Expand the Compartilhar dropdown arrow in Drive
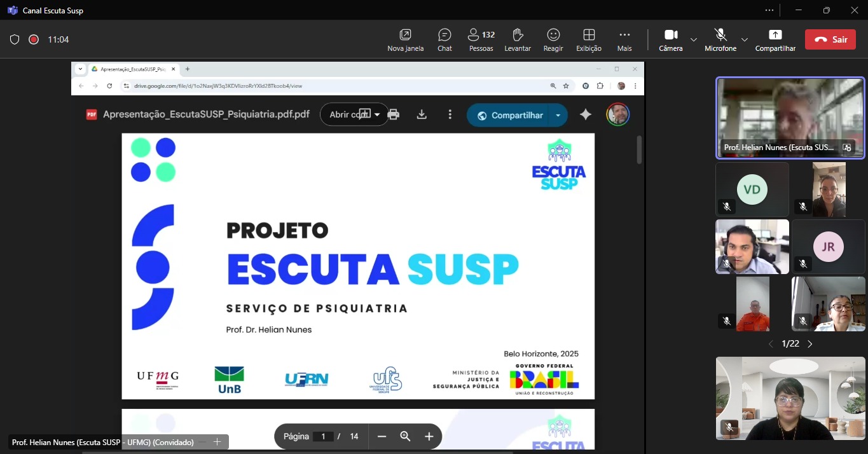 [x=558, y=115]
